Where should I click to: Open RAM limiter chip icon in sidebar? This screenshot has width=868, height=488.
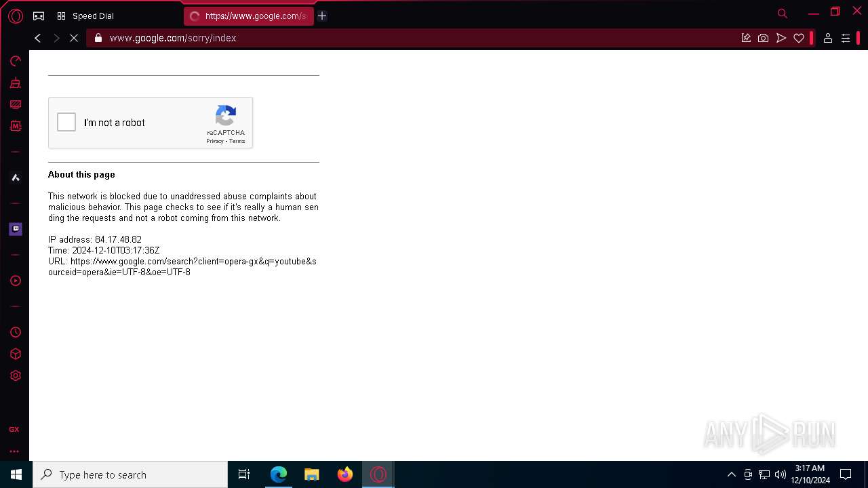(15, 126)
